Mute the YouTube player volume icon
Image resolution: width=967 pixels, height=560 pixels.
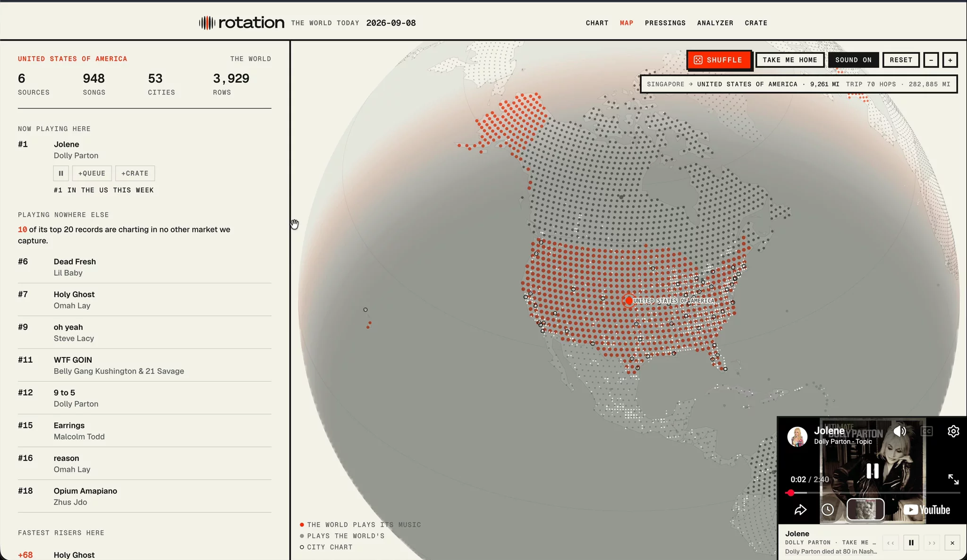click(899, 431)
